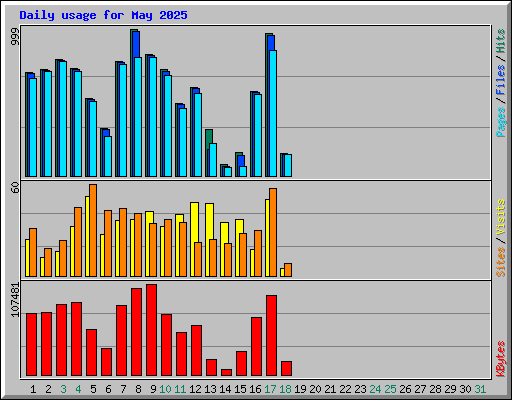
Task: Click the Sites legend label
Action: pyautogui.click(x=500, y=262)
